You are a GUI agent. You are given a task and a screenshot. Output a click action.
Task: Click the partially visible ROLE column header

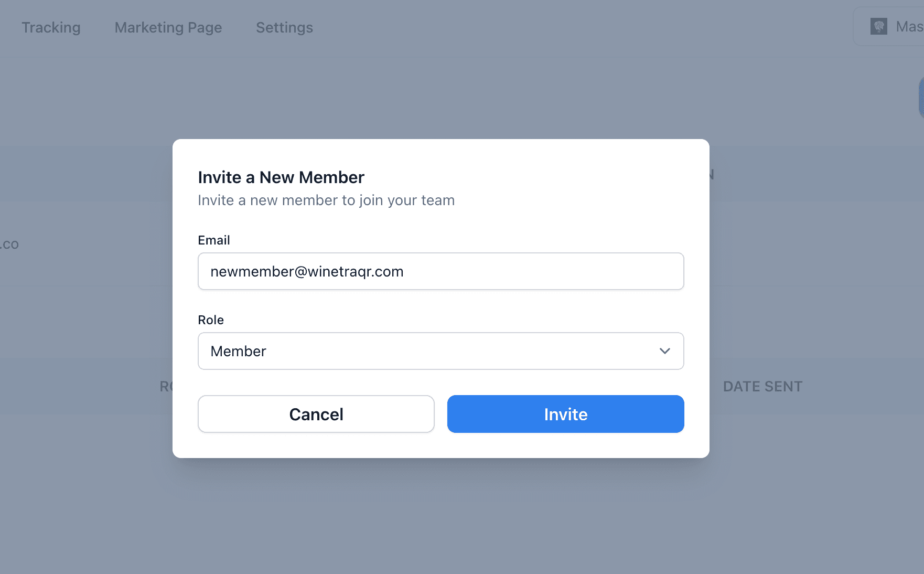point(166,386)
